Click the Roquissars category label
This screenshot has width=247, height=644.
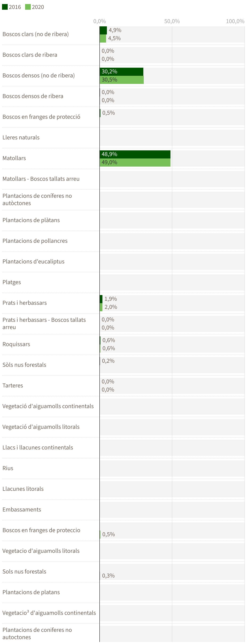(x=16, y=344)
